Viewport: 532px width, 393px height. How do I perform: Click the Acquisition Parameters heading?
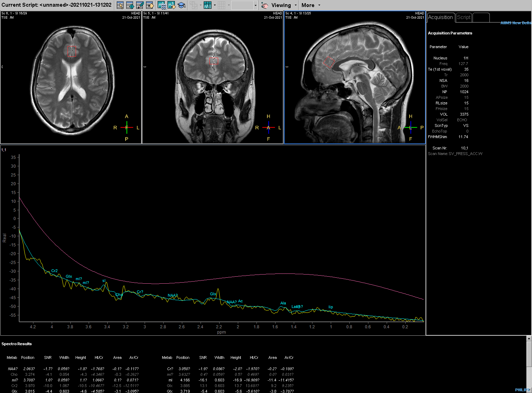[x=450, y=33]
